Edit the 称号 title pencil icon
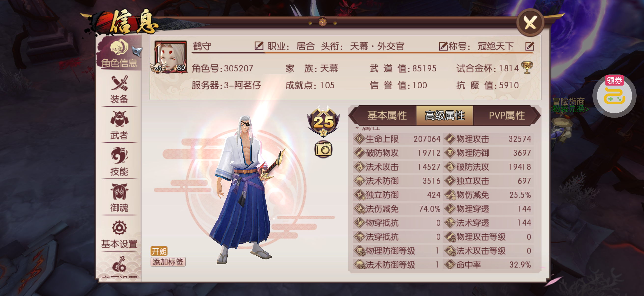Screen dimensions: 644x296 pyautogui.click(x=443, y=46)
